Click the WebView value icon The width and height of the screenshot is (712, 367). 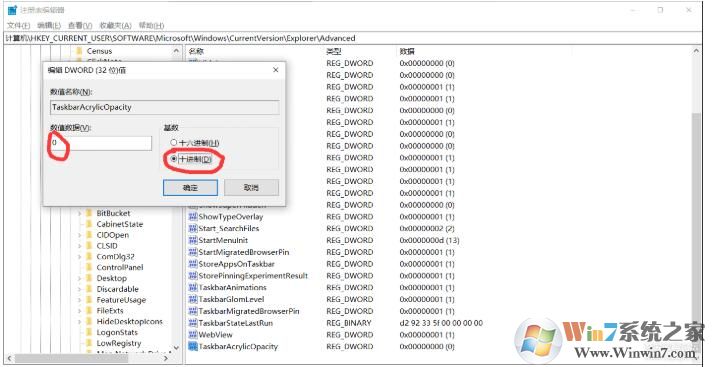pyautogui.click(x=193, y=335)
